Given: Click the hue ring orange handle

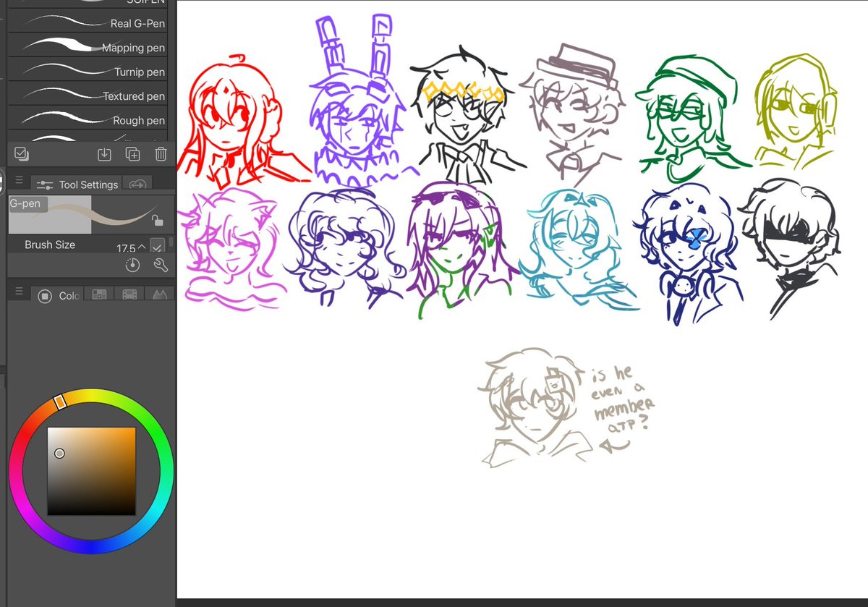Looking at the screenshot, I should [61, 400].
